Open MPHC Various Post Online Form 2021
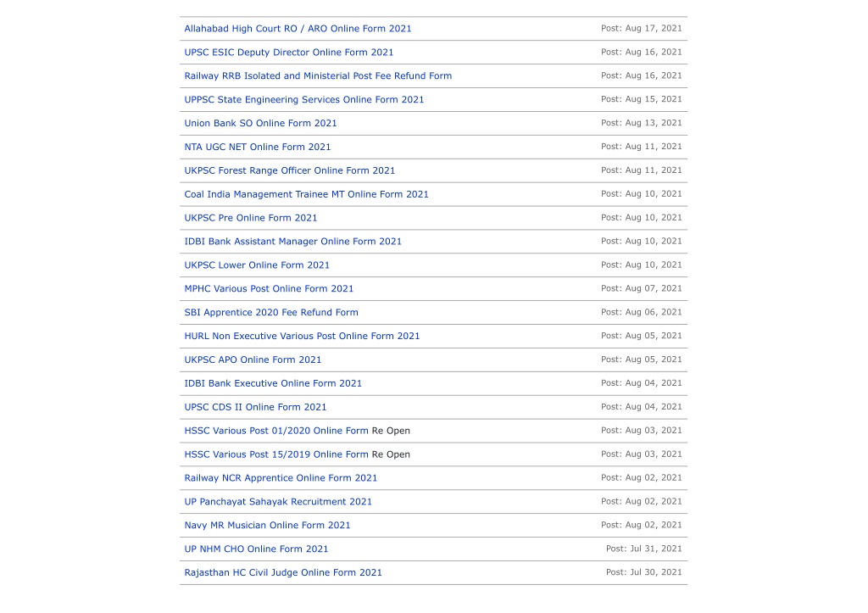This screenshot has height=613, width=868. (269, 288)
